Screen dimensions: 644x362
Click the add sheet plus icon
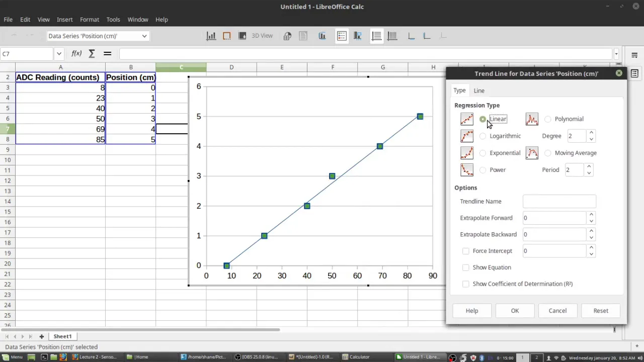click(x=41, y=336)
